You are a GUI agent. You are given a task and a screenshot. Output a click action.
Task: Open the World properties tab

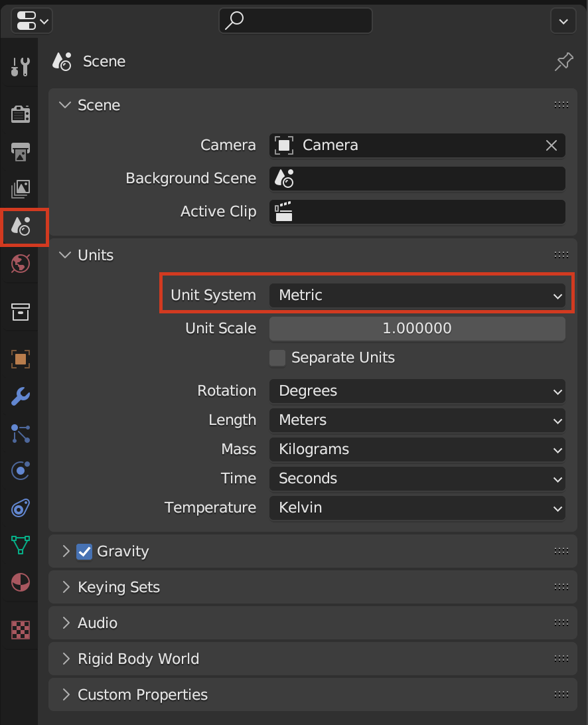pyautogui.click(x=21, y=264)
